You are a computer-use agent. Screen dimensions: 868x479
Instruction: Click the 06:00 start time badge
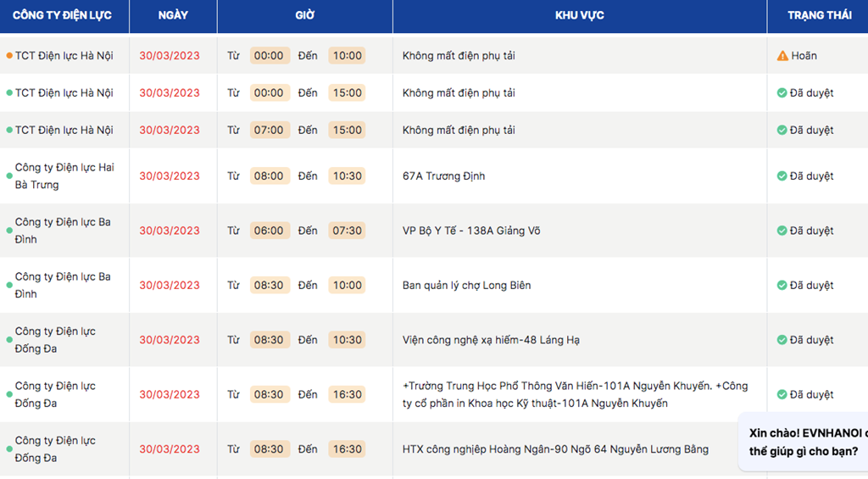point(269,231)
